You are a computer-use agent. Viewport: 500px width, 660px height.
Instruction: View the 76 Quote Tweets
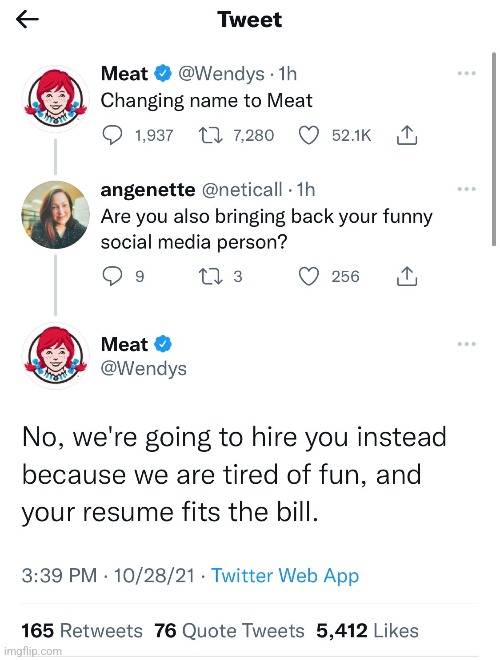tap(229, 631)
